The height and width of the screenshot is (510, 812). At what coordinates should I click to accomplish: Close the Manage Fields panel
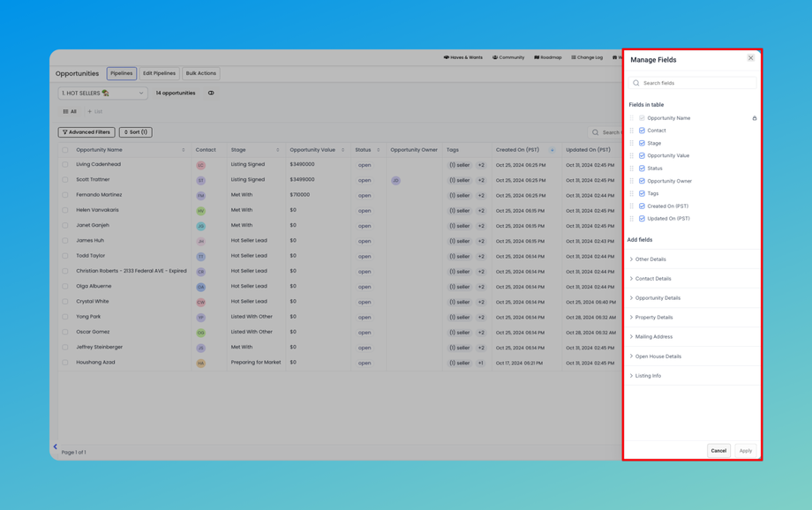(750, 58)
